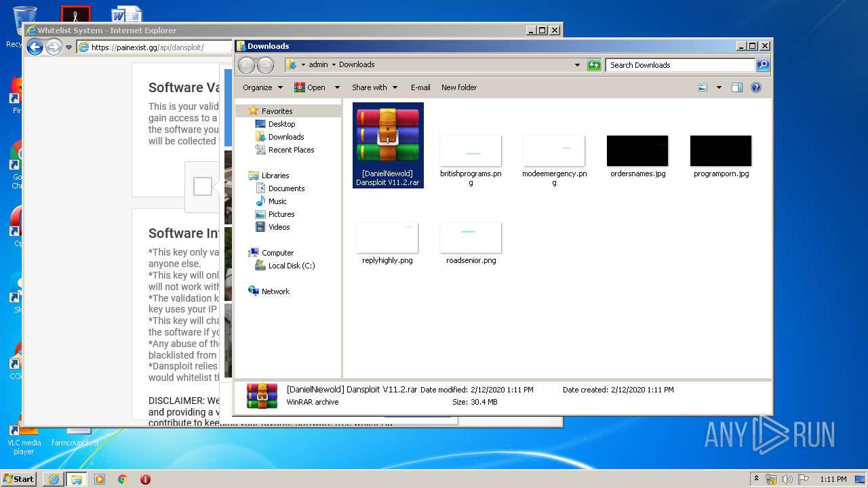Launch Opera from the taskbar
The width and height of the screenshot is (868, 488).
tap(145, 479)
